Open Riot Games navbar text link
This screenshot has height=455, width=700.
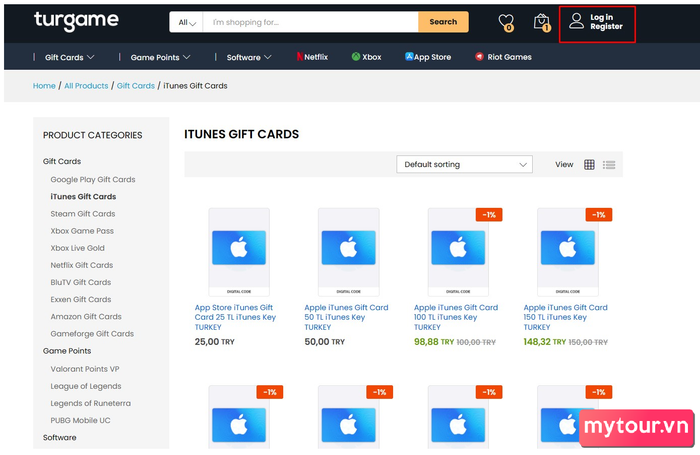[509, 57]
